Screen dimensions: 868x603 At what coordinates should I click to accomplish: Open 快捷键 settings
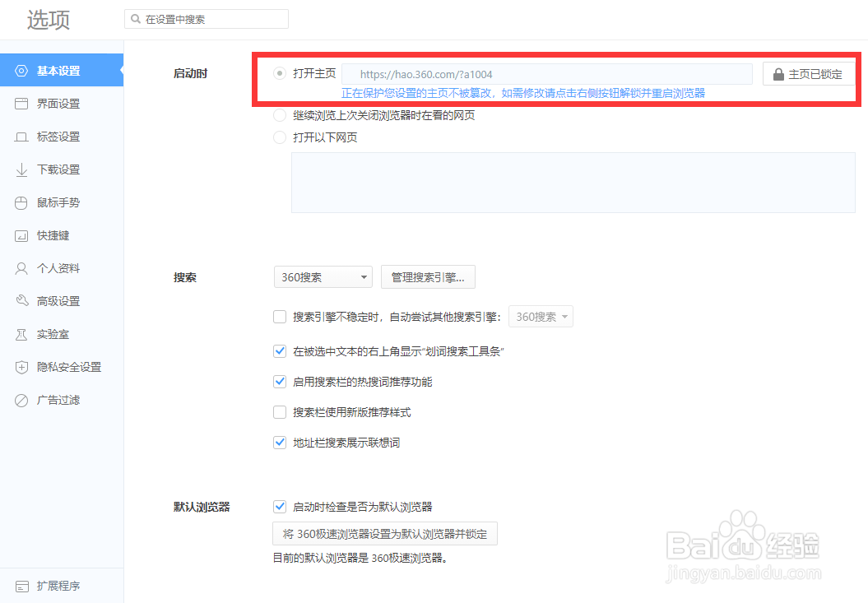[62, 235]
